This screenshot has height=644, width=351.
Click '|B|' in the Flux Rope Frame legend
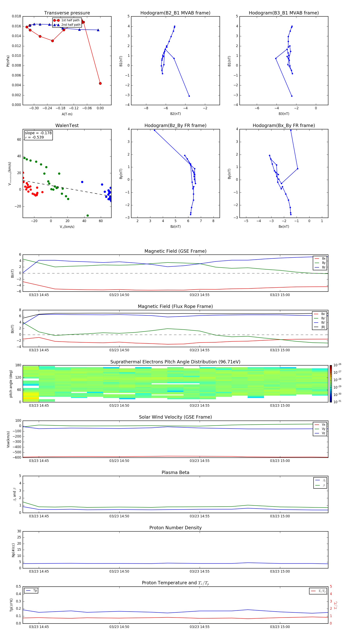(323, 327)
